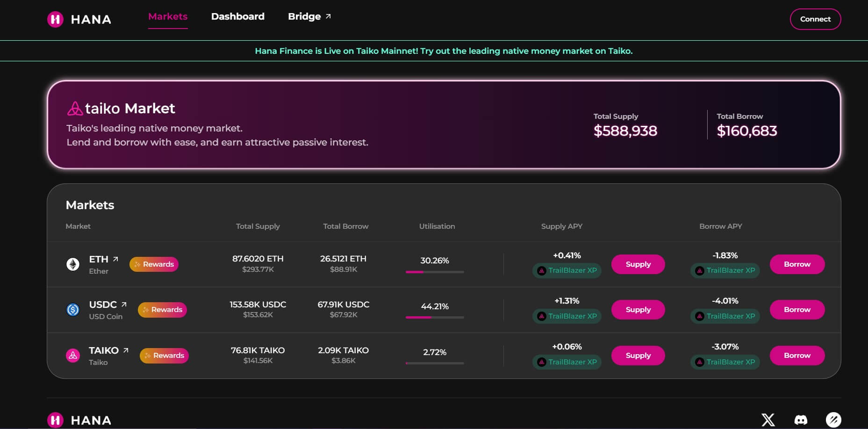Screen dimensions: 868x429
Task: Click the 30.26% utilisation value
Action: click(x=435, y=261)
